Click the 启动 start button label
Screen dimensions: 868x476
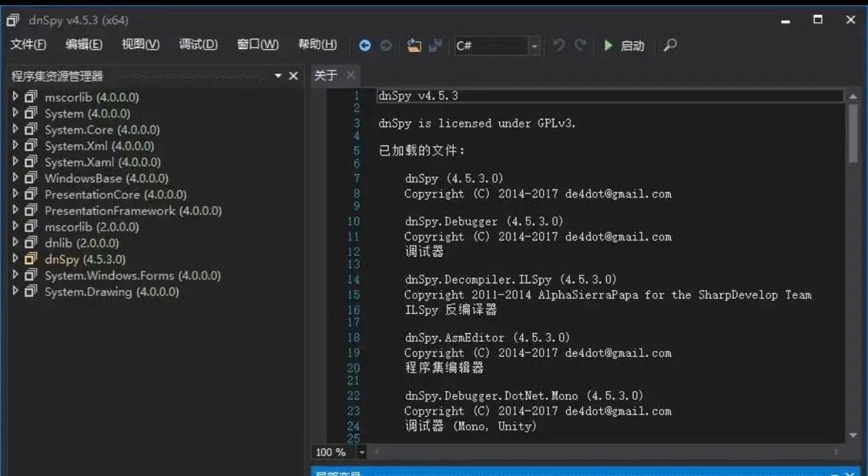click(633, 45)
